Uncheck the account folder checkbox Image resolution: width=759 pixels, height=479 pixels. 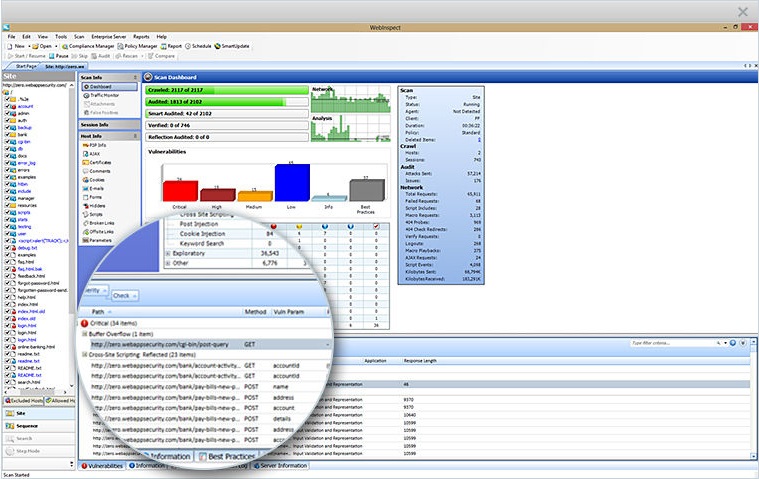pyautogui.click(x=7, y=106)
